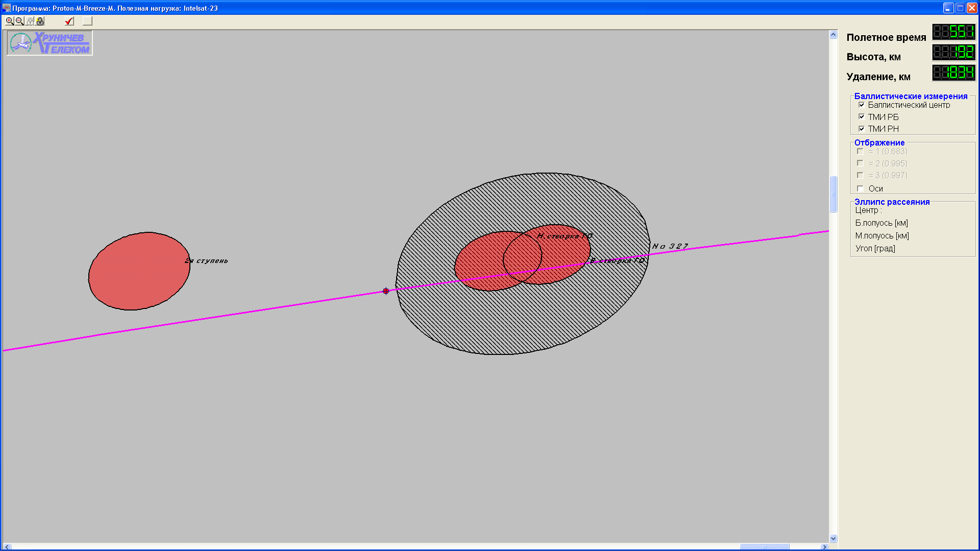Image resolution: width=980 pixels, height=551 pixels.
Task: Click the red checkmark toolbar button
Action: click(x=69, y=21)
